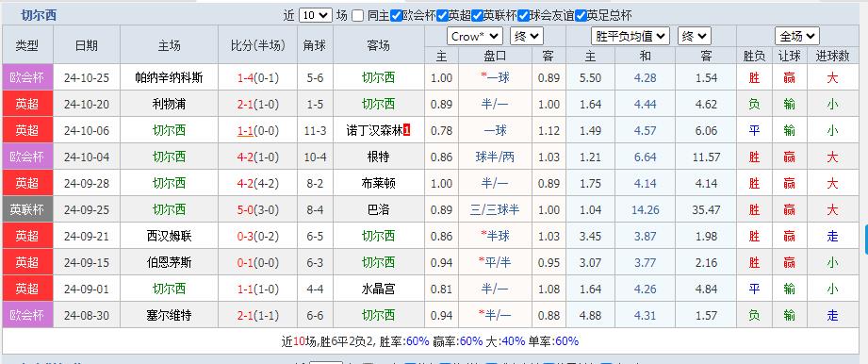Click the 2-1 score for 塞尔维特 match
The image size is (868, 364).
246,316
